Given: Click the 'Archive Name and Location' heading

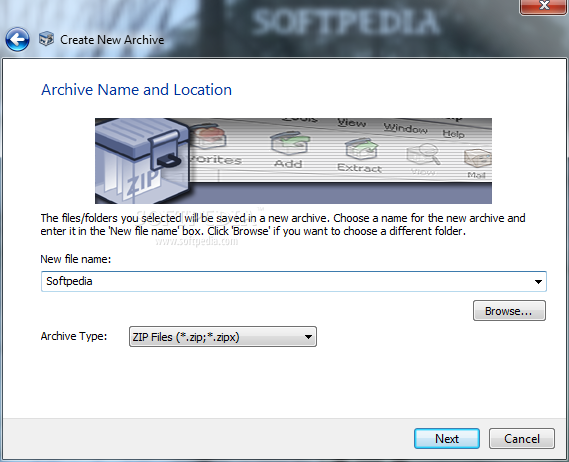Looking at the screenshot, I should click(136, 90).
